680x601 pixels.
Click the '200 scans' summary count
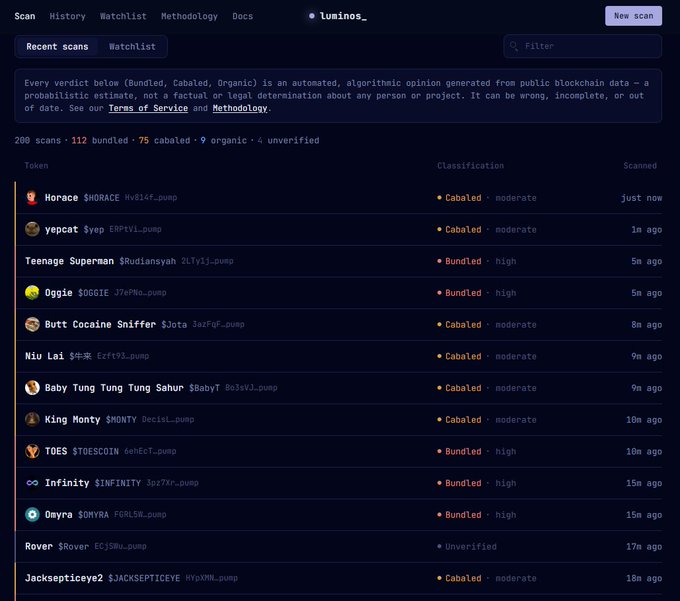click(x=38, y=140)
